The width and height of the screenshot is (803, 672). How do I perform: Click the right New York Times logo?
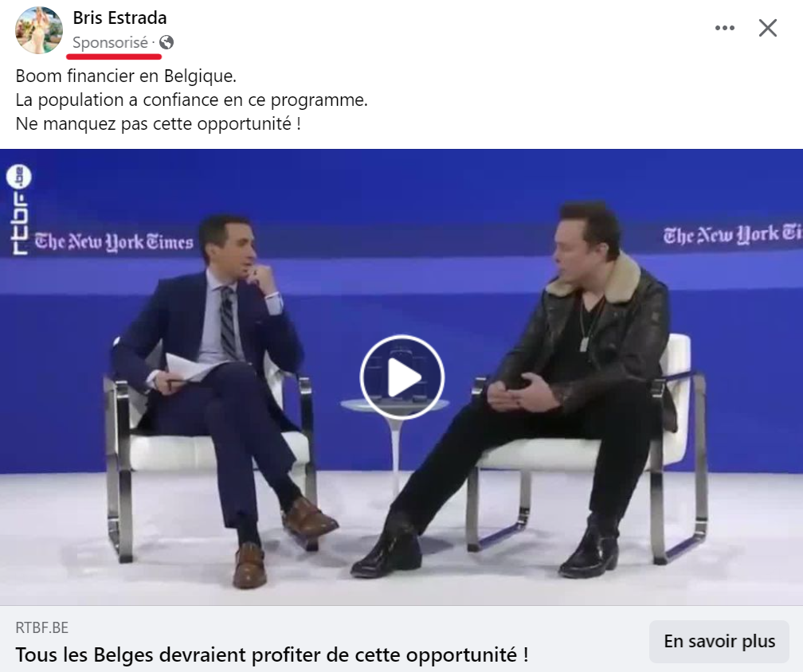click(733, 233)
